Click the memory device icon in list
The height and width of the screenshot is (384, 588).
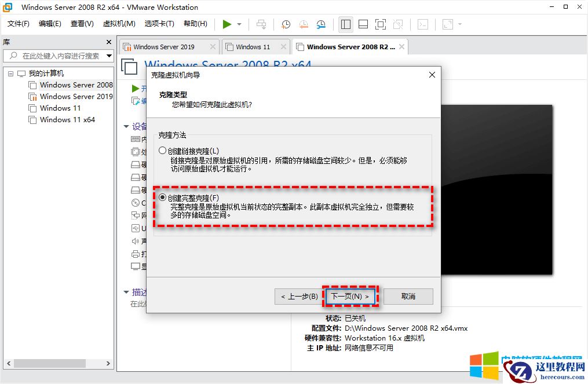click(x=136, y=139)
